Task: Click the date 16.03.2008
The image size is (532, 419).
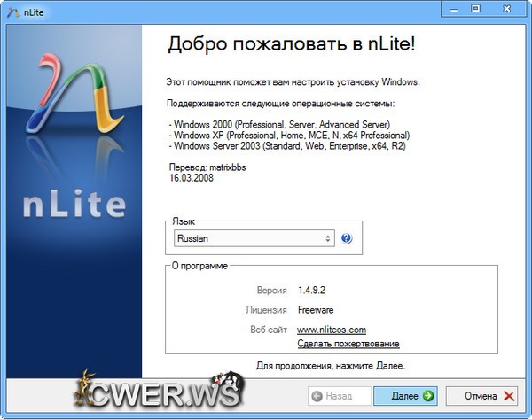Action: coord(192,177)
